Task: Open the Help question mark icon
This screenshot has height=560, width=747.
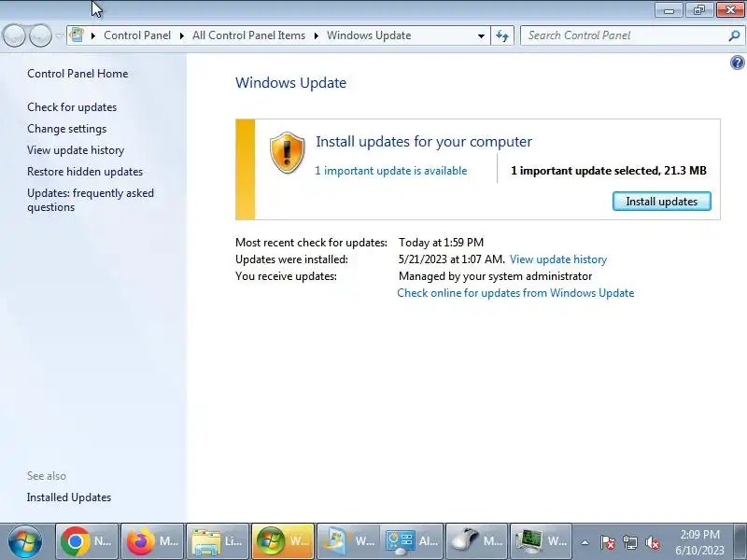Action: point(737,63)
